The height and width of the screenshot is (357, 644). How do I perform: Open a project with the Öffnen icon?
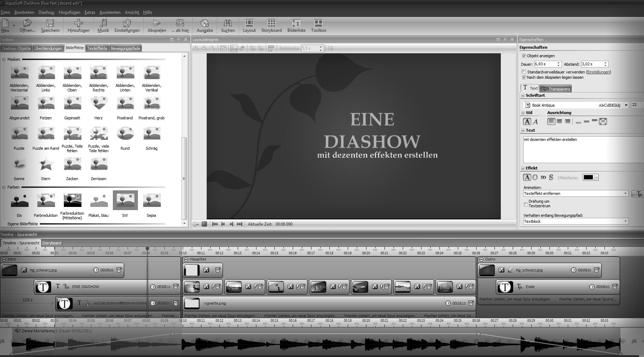click(x=27, y=23)
